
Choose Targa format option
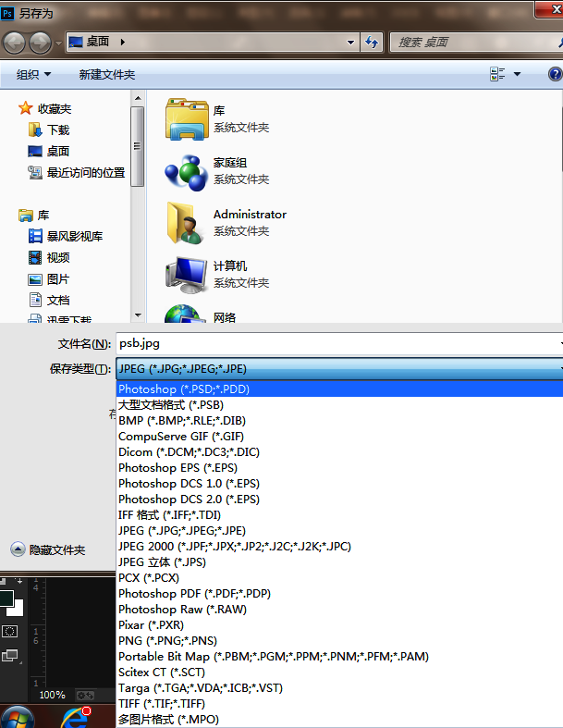(339, 688)
